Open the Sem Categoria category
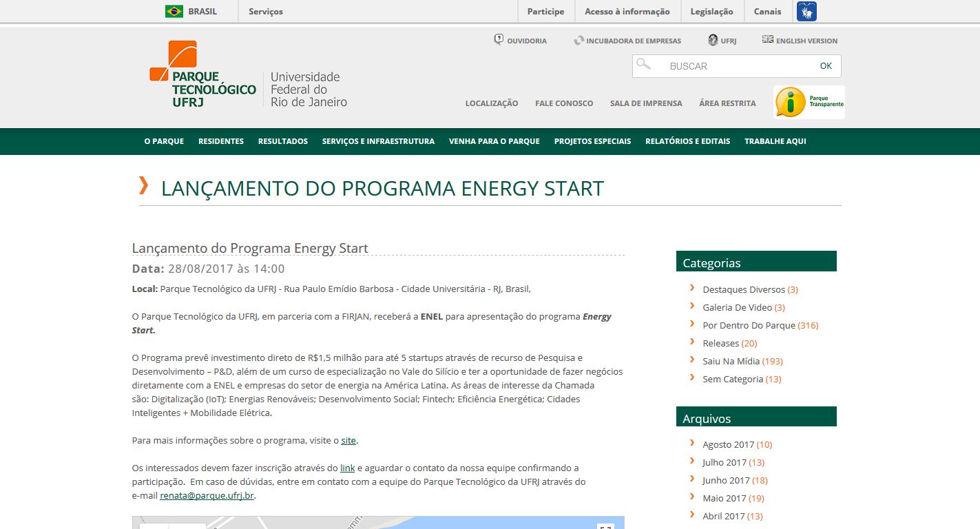 click(x=733, y=379)
